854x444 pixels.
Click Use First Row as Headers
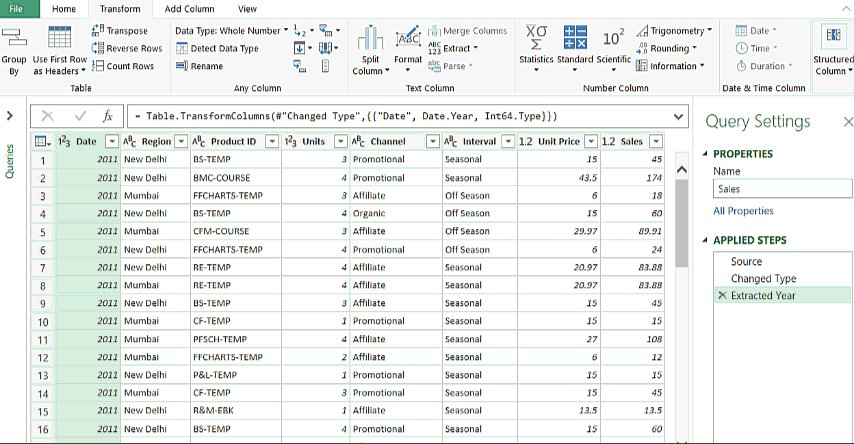click(59, 51)
